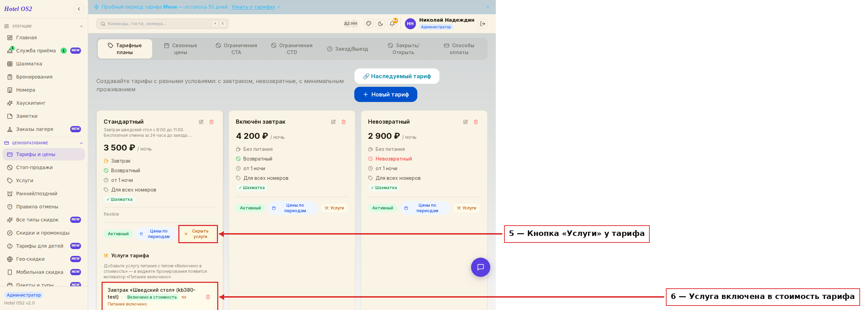Collapse the sidebar with chevron button

click(x=79, y=9)
